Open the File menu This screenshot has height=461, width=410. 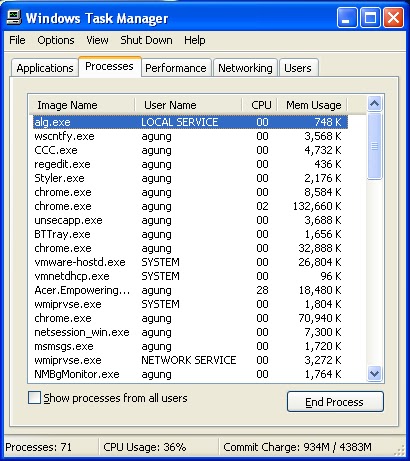pyautogui.click(x=17, y=40)
